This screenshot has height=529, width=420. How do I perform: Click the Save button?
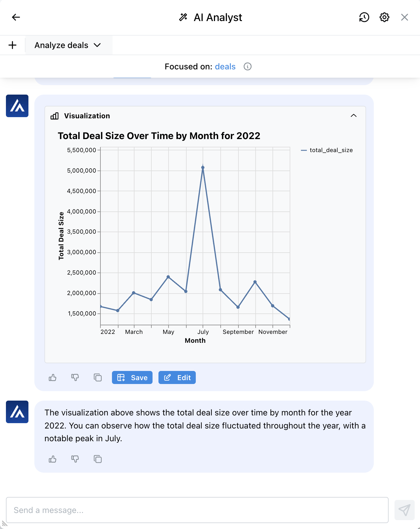[x=132, y=377]
